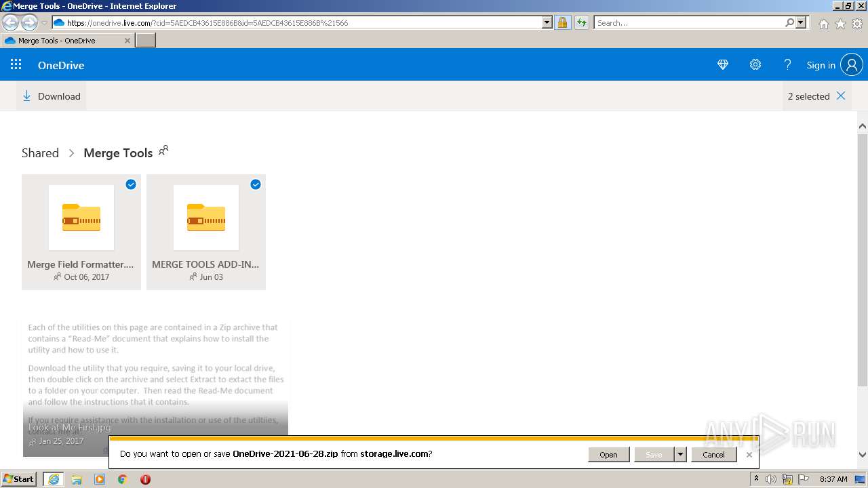This screenshot has height=488, width=868.
Task: Show hidden system tray icons
Action: coord(756,479)
